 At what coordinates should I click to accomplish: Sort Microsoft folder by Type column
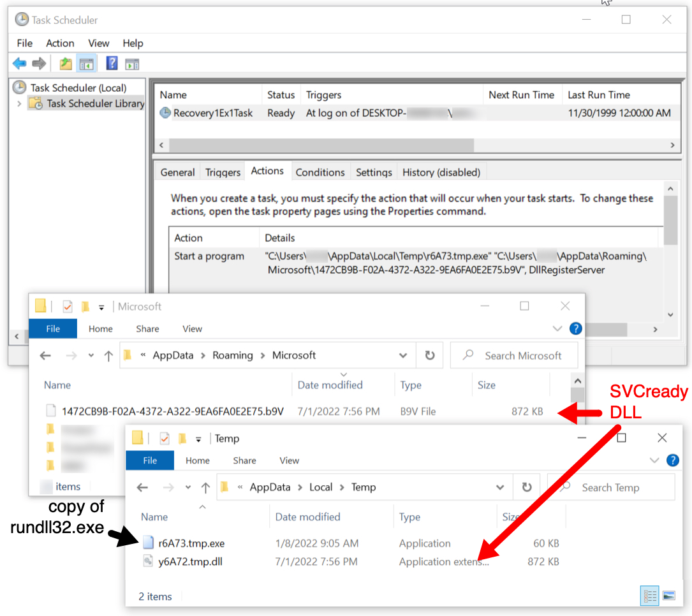click(411, 385)
